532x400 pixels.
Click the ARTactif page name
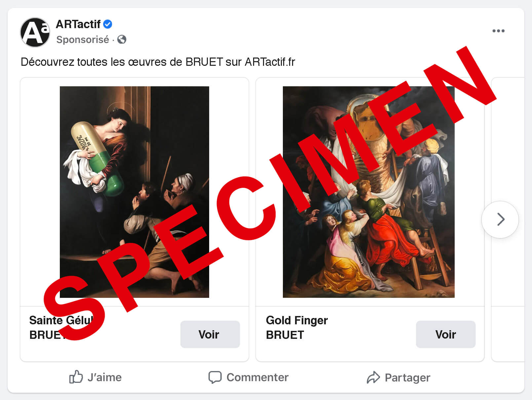coord(78,24)
